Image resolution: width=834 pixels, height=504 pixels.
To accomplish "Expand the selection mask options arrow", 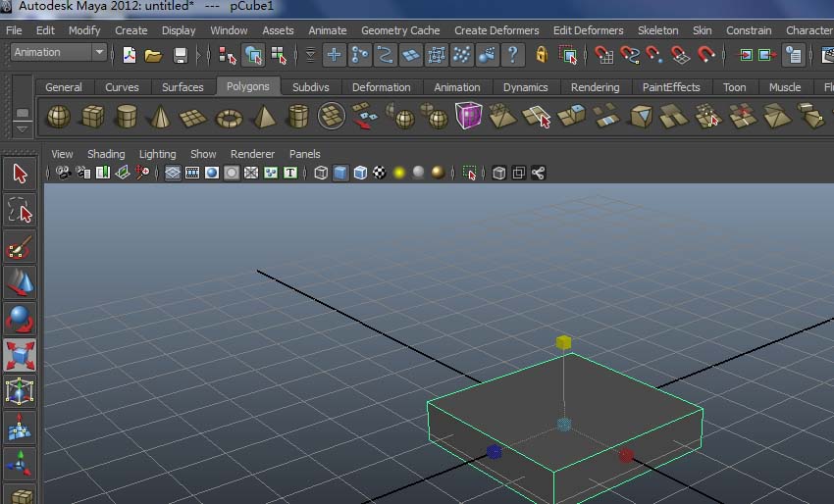I will pos(310,55).
